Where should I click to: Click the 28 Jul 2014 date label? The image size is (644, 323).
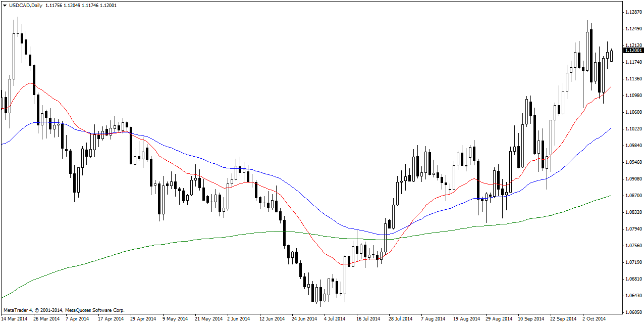[400, 319]
